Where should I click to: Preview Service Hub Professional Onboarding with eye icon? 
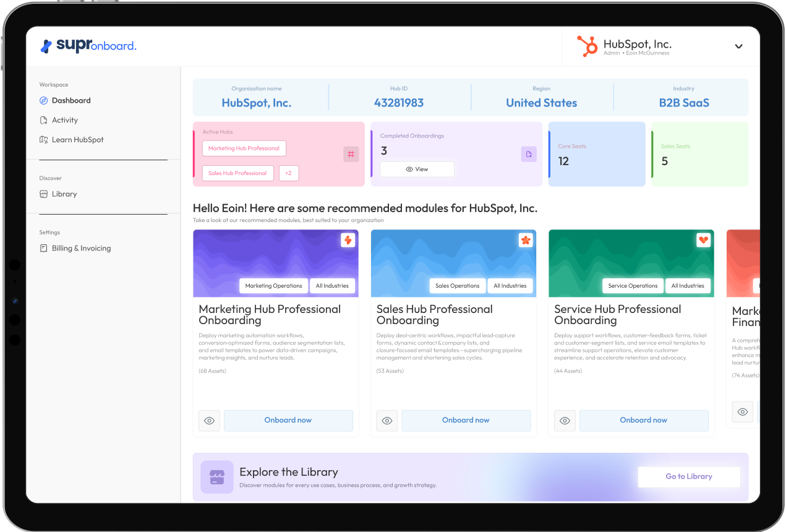pos(565,421)
